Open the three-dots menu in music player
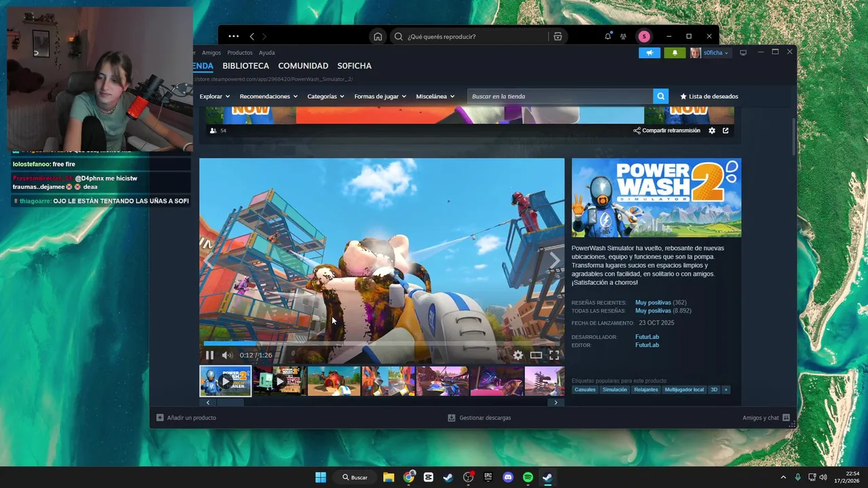The width and height of the screenshot is (868, 488). click(x=233, y=37)
